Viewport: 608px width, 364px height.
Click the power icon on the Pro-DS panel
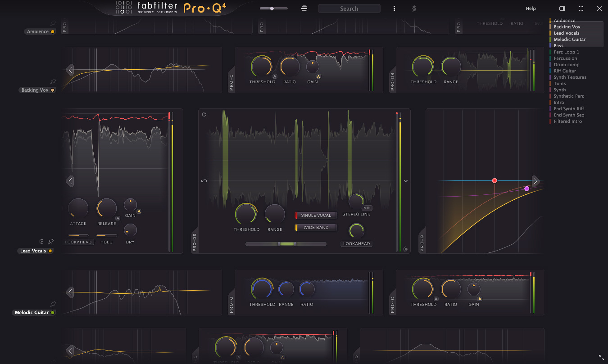click(x=204, y=114)
